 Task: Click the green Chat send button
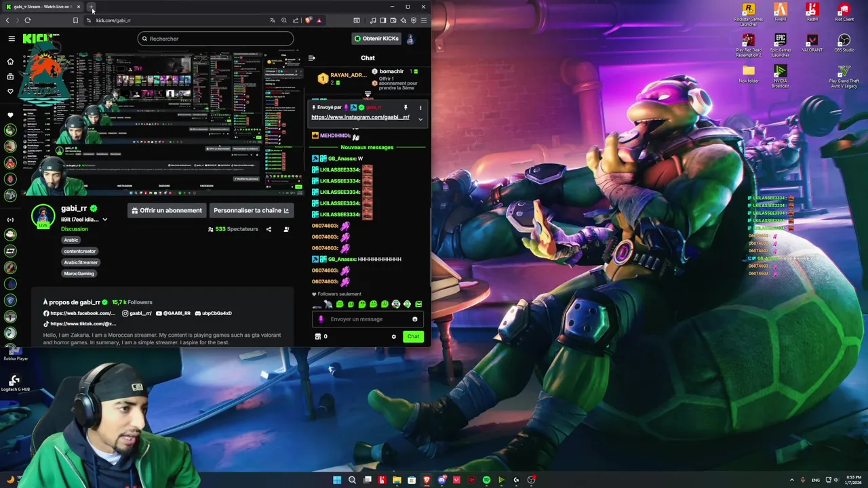click(413, 337)
